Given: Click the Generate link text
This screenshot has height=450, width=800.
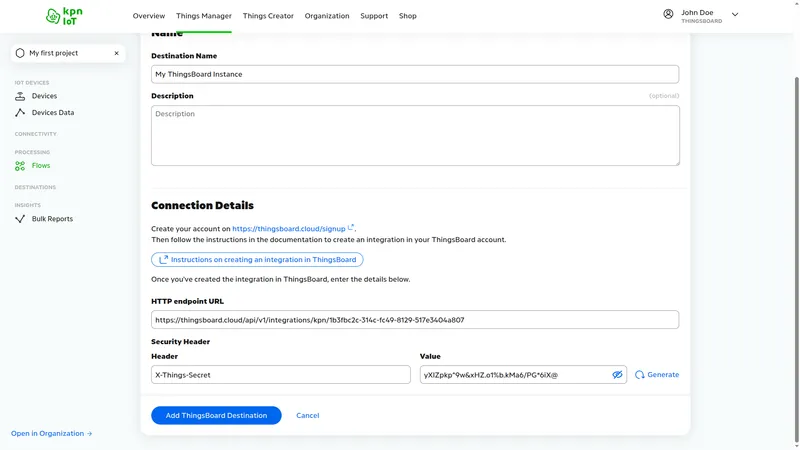Looking at the screenshot, I should coord(663,374).
